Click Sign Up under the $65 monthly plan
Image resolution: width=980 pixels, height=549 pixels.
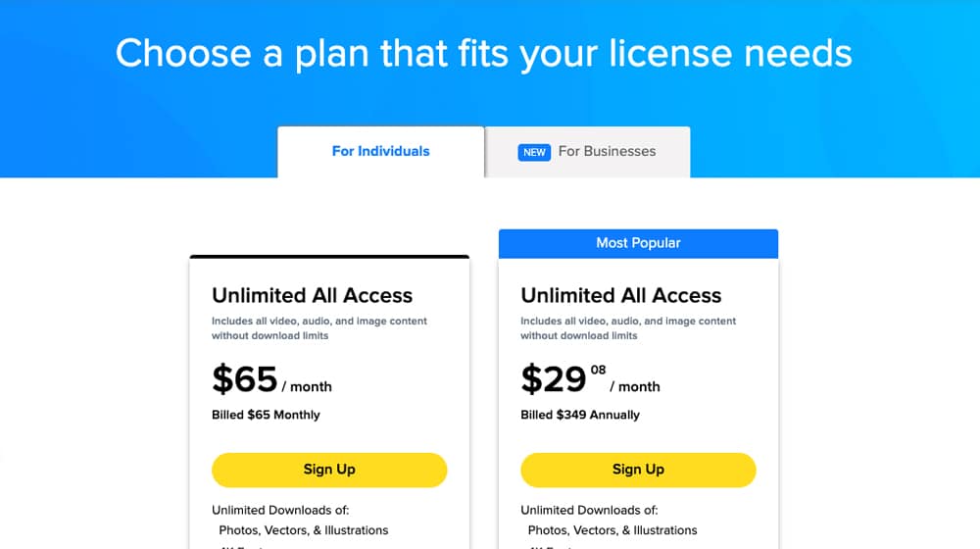(x=329, y=470)
